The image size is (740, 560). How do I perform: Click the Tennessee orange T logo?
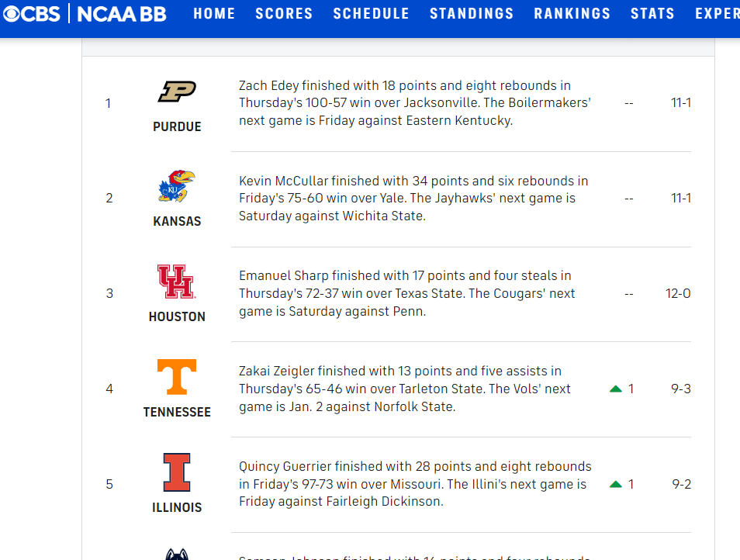[x=177, y=377]
